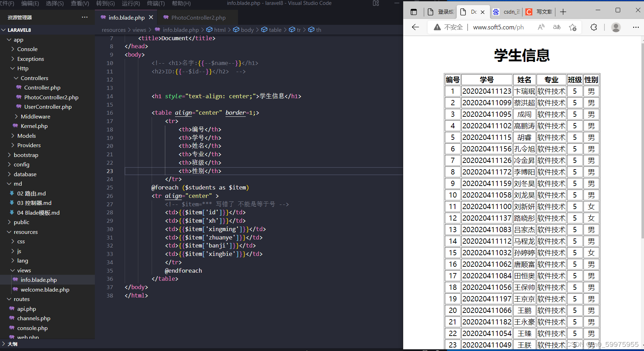Screen dimensions: 644x351
Task: Switch to the csdn browser tab
Action: pyautogui.click(x=507, y=12)
